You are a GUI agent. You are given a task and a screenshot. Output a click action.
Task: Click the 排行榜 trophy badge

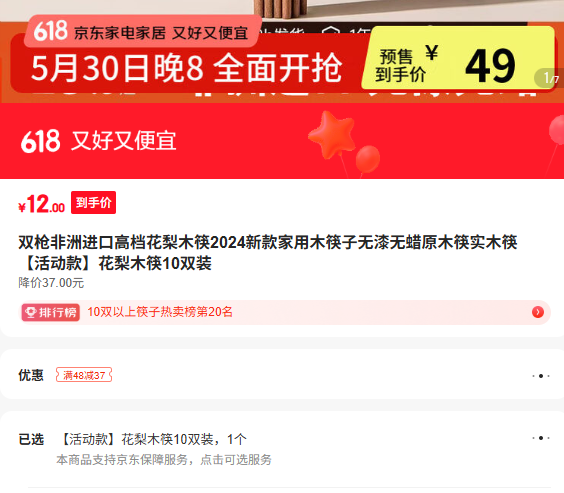[50, 312]
